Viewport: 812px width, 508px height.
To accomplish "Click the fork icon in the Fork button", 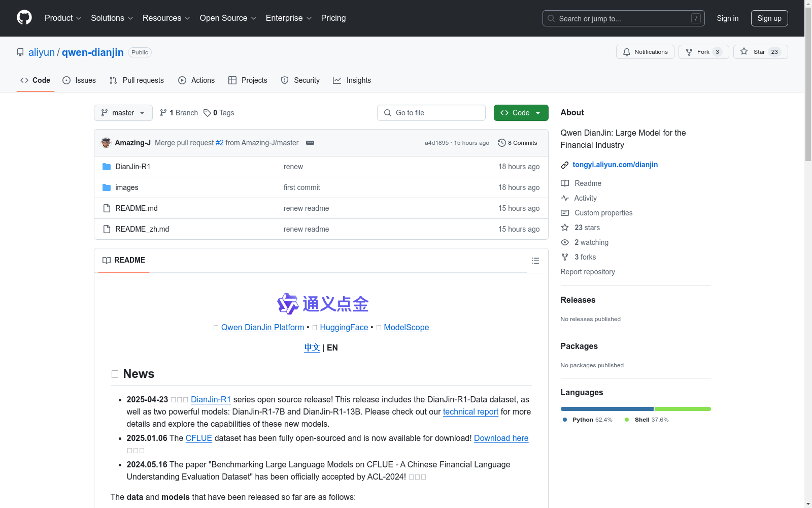I will click(689, 52).
